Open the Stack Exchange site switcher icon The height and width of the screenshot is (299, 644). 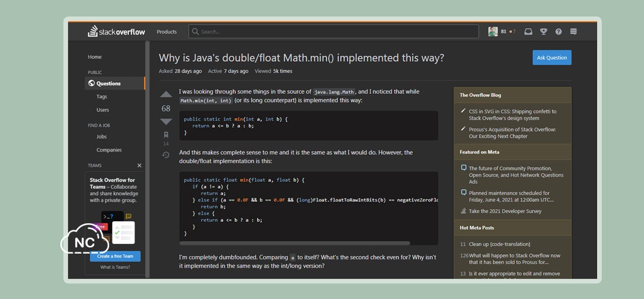(x=573, y=31)
